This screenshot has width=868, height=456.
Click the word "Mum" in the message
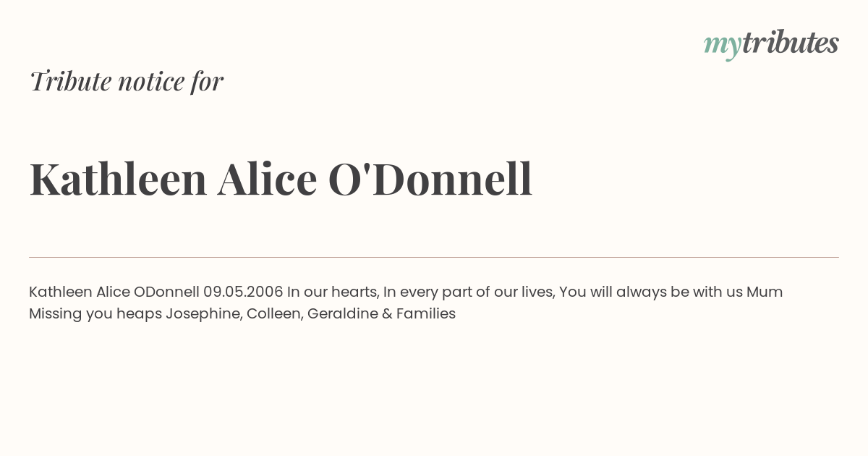(x=765, y=292)
